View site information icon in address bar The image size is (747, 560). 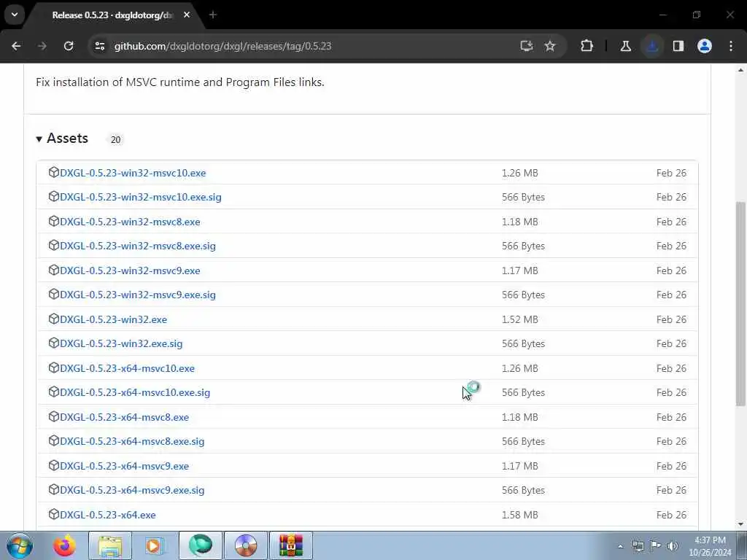[x=99, y=46]
